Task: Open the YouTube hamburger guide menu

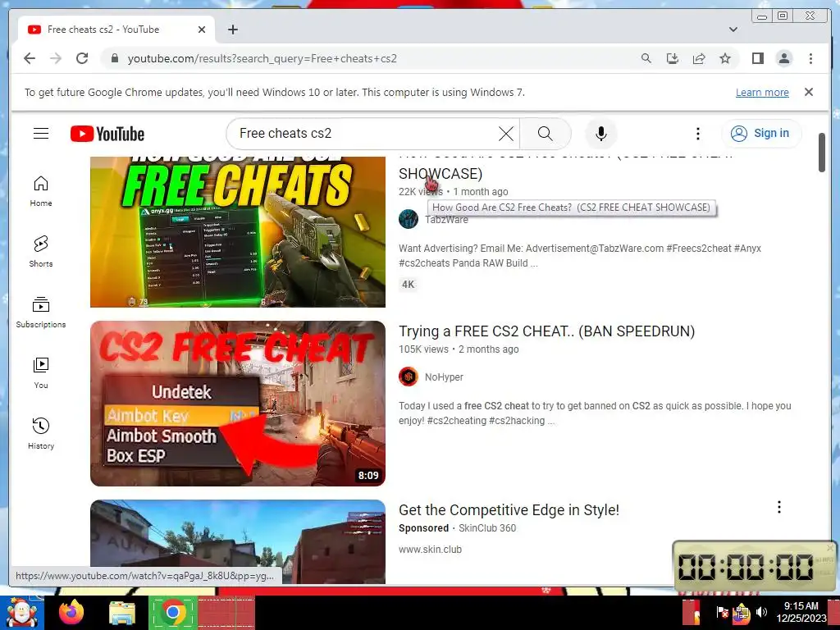Action: pyautogui.click(x=41, y=134)
